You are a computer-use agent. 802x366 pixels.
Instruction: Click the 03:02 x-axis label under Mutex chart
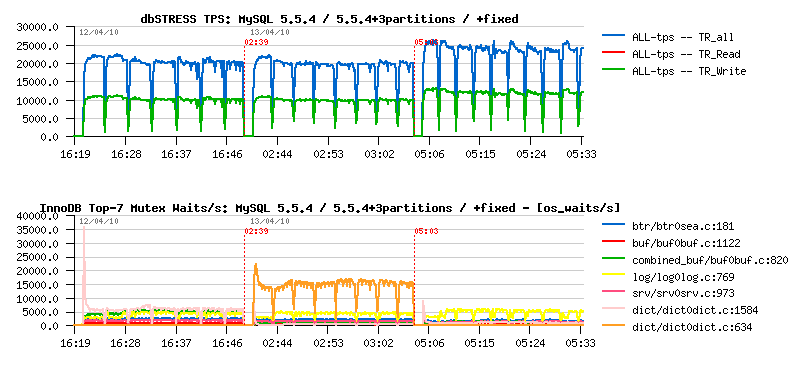(378, 343)
